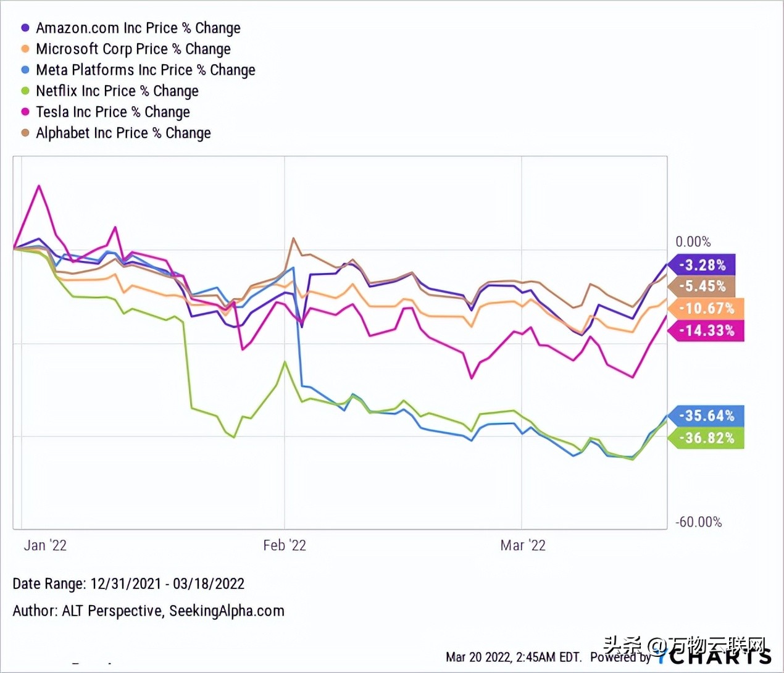Select the Amazon.com Inc Price % Change label
This screenshot has height=673, width=784.
click(x=138, y=28)
